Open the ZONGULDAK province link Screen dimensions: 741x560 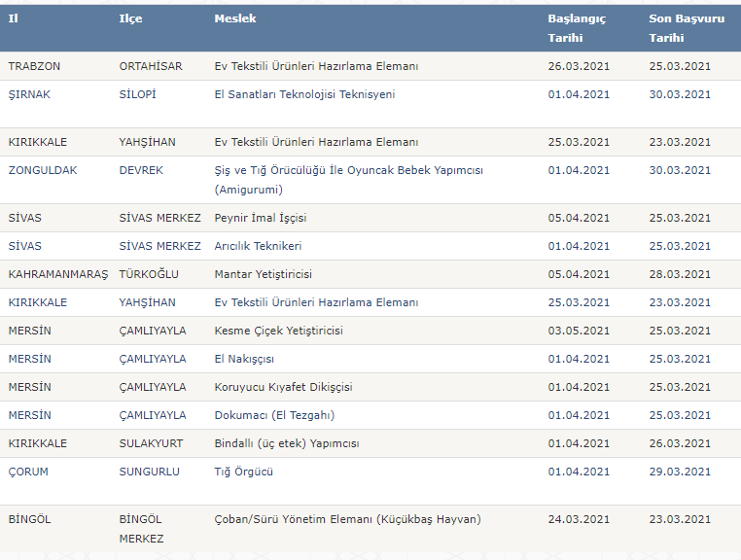click(x=43, y=170)
